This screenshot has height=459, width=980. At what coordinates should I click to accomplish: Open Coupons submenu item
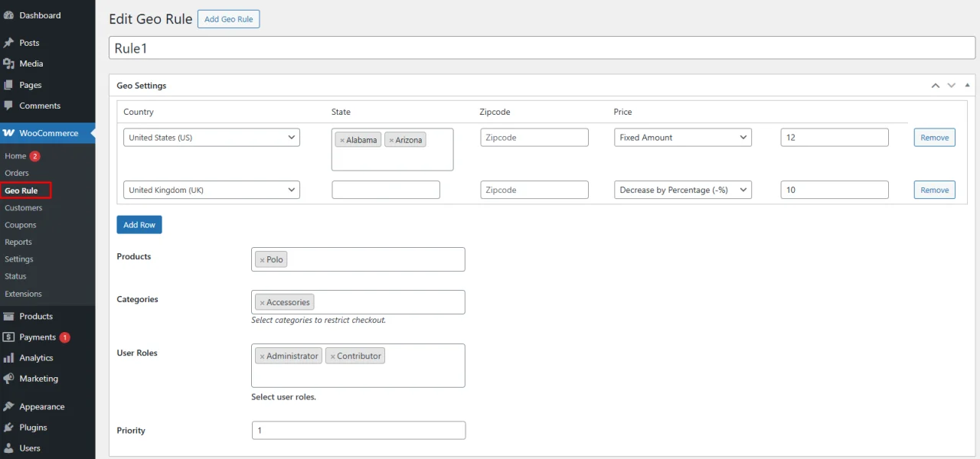coord(21,225)
